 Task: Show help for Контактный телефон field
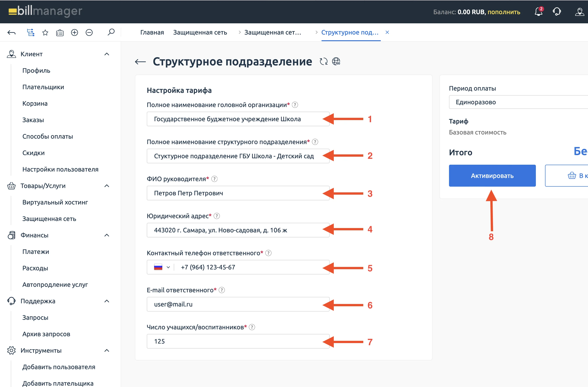[x=268, y=253]
